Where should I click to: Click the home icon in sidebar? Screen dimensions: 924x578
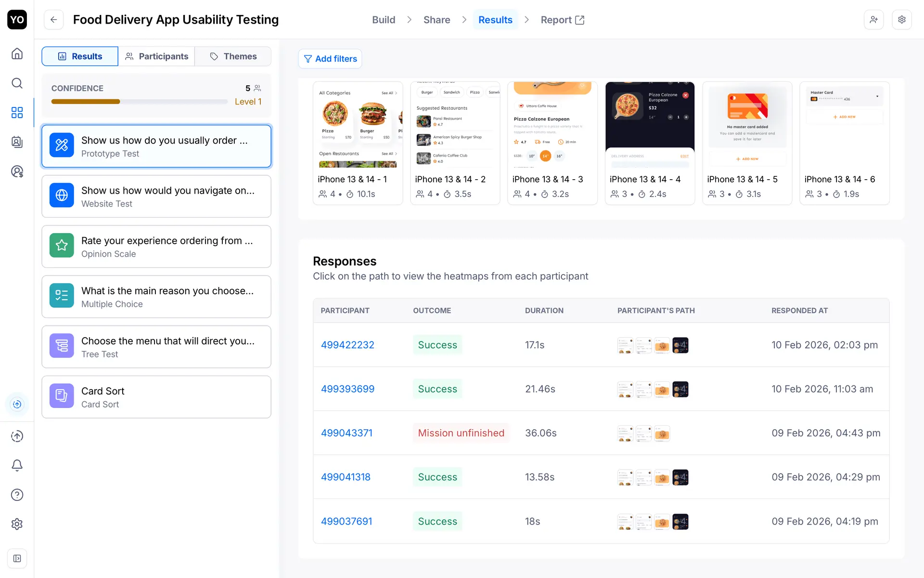tap(17, 53)
